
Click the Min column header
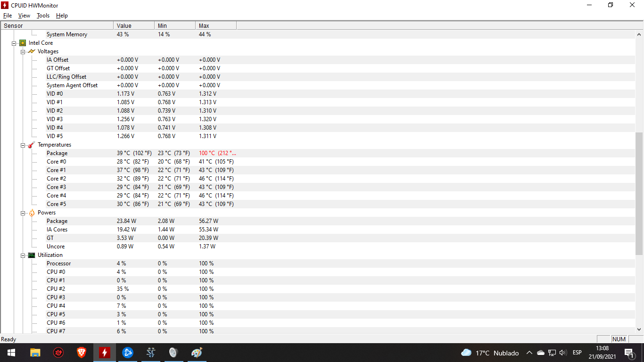[175, 26]
